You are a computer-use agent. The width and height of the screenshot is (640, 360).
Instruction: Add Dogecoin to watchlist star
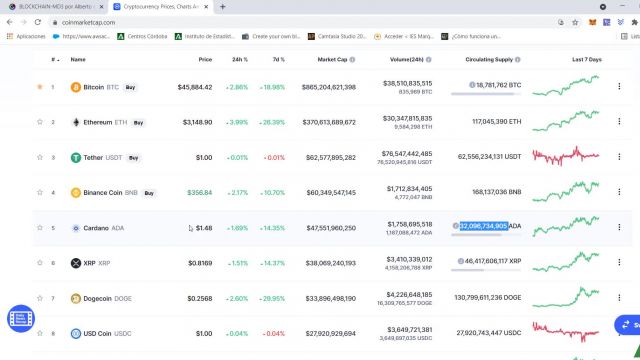click(x=40, y=298)
